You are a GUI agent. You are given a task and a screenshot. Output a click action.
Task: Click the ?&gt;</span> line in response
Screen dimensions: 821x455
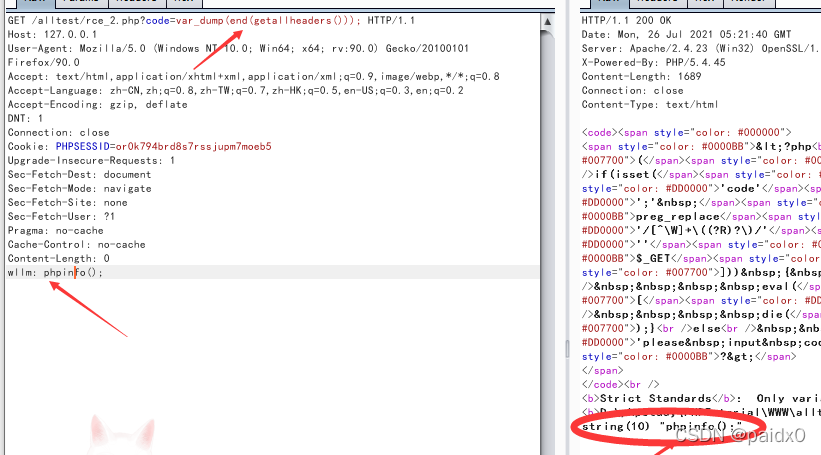pyautogui.click(x=689, y=357)
